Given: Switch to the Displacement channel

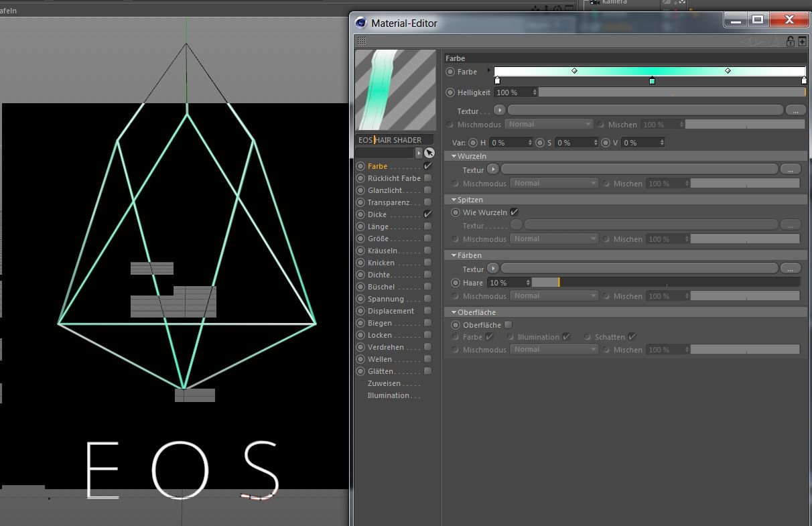Looking at the screenshot, I should coord(391,311).
